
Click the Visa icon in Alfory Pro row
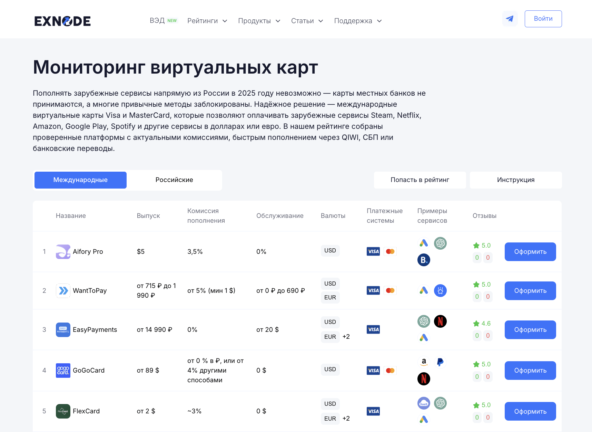(373, 251)
